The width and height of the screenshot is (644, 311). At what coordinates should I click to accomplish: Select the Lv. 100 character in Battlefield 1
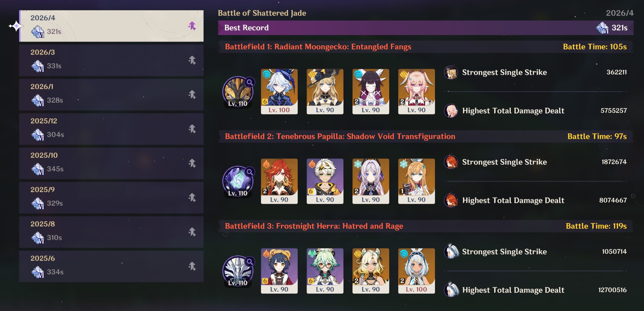click(x=279, y=92)
